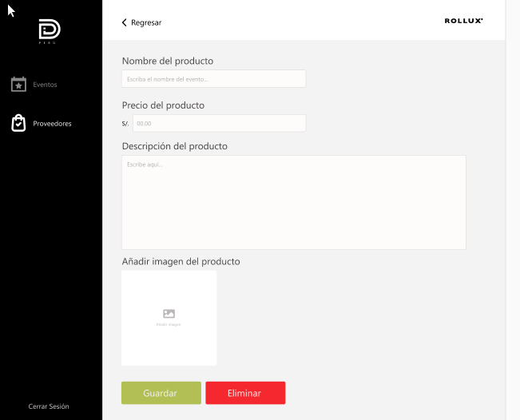Click the Añadir imagen caption text
Screen dimensions: 520x420
[169, 324]
